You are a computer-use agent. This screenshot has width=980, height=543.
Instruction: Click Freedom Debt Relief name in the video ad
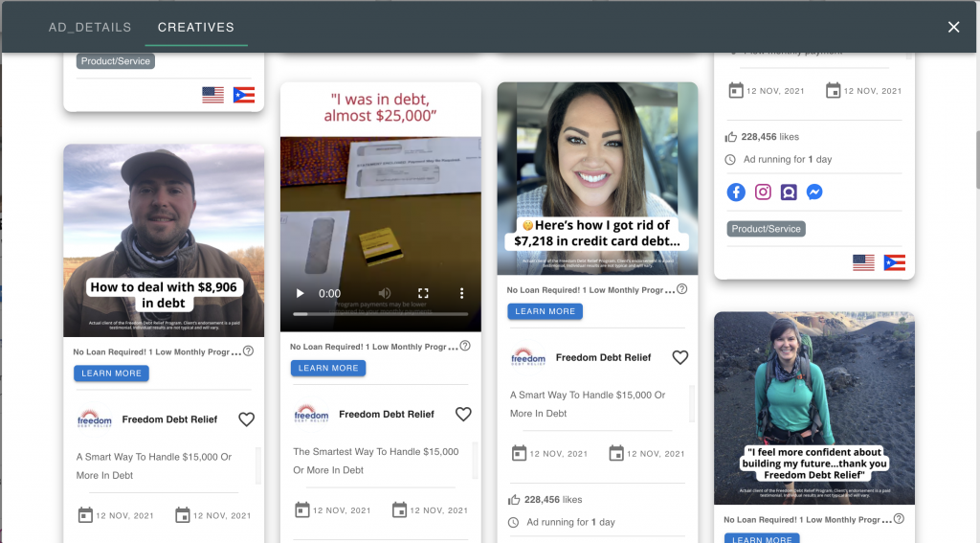coord(387,414)
